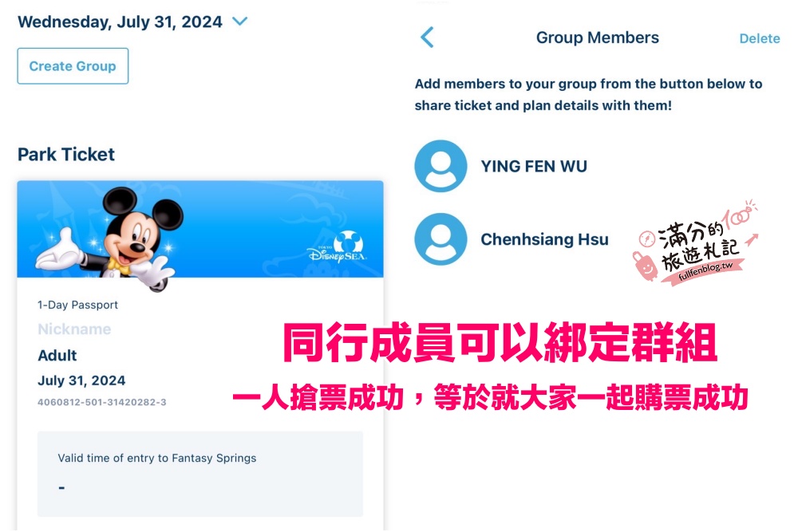
Task: Open the Wednesday, July 31, 2024 date picker
Action: (120, 22)
